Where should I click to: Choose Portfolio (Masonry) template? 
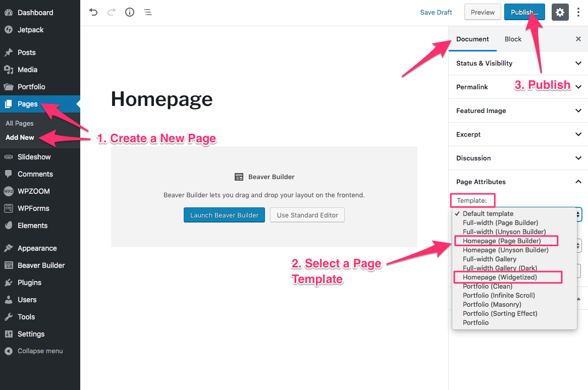pyautogui.click(x=514, y=305)
